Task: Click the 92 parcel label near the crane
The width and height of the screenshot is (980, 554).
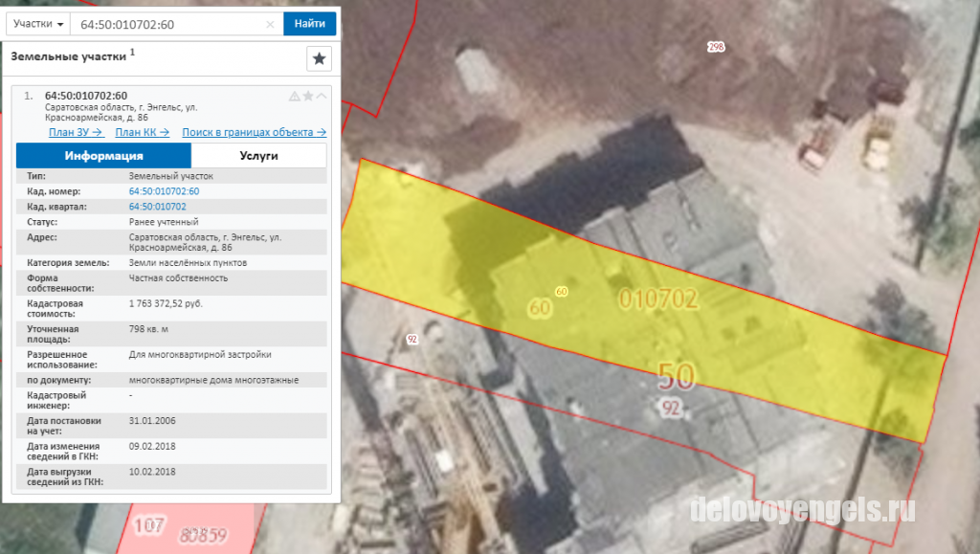Action: [412, 339]
